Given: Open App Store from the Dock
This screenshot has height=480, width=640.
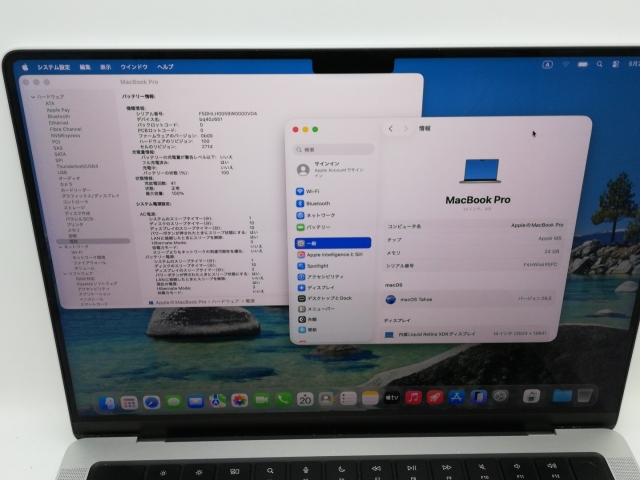Looking at the screenshot, I should (x=456, y=397).
